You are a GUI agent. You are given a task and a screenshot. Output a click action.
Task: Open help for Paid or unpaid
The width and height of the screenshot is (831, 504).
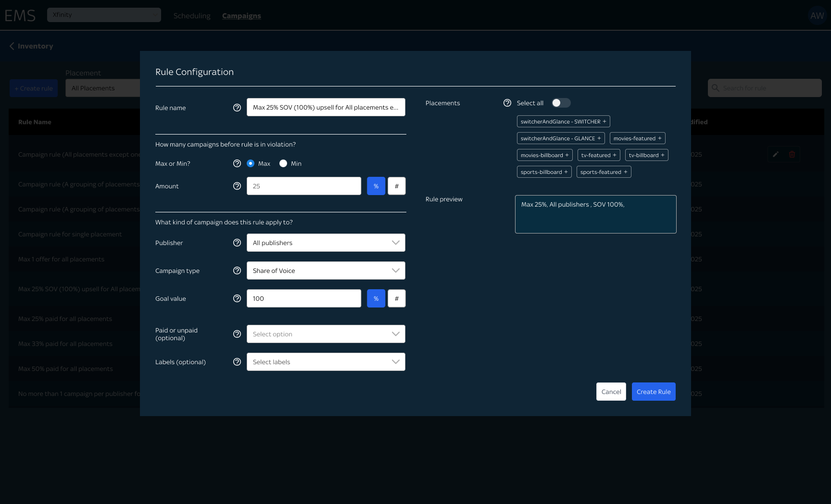tap(237, 334)
